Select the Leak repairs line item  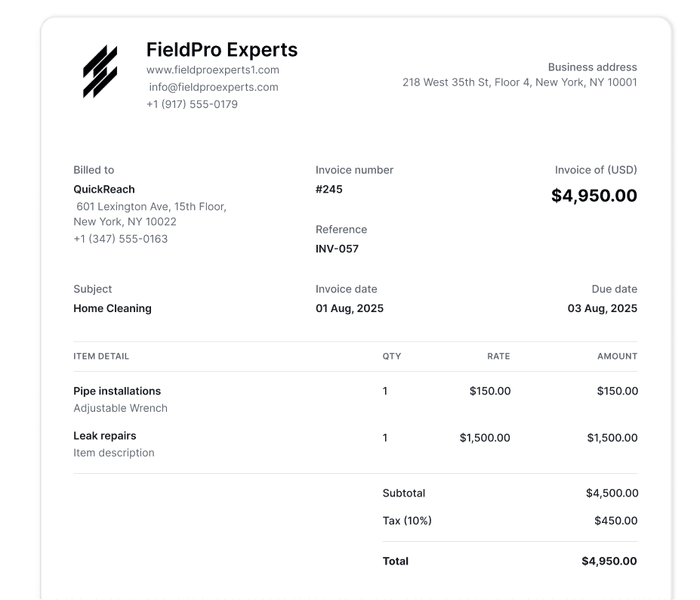coord(105,436)
